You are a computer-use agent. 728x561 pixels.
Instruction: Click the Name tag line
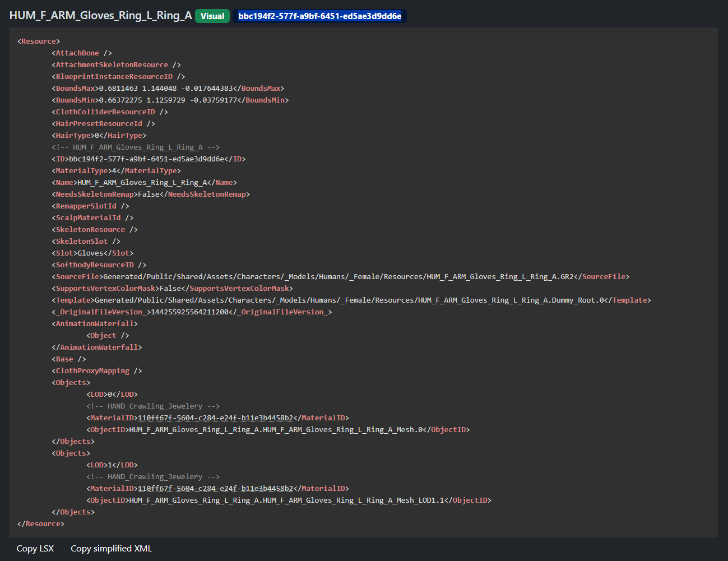coord(144,182)
